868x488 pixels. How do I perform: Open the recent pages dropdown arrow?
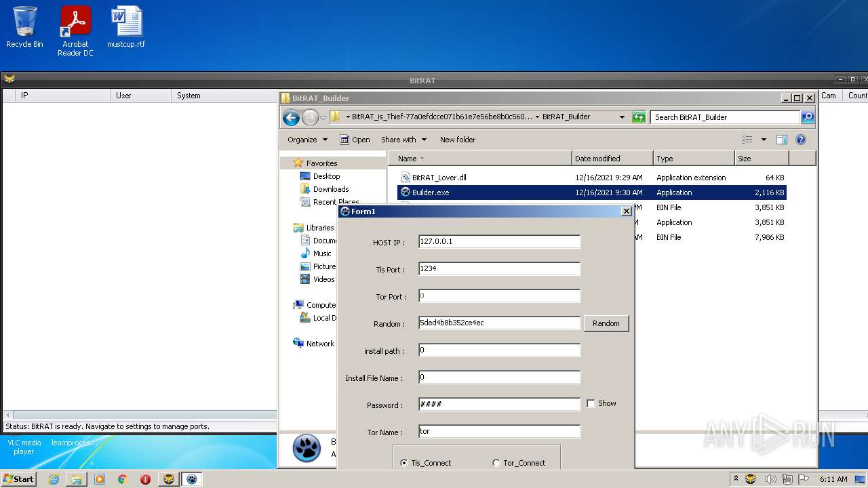click(323, 117)
